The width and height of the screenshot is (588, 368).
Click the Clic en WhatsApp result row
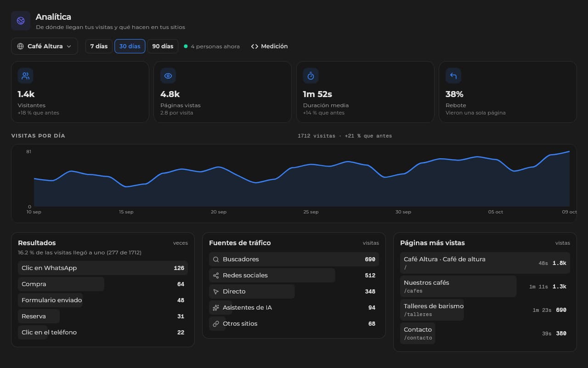(x=103, y=268)
